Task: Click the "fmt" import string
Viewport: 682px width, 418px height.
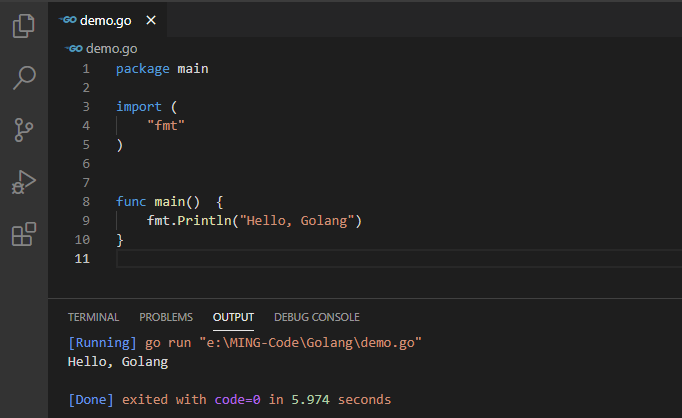Action: coord(166,125)
